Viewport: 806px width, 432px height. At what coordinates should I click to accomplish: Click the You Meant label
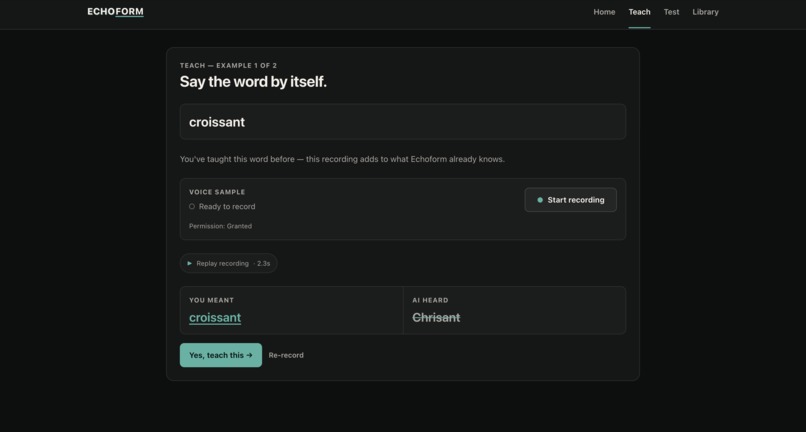pyautogui.click(x=211, y=300)
